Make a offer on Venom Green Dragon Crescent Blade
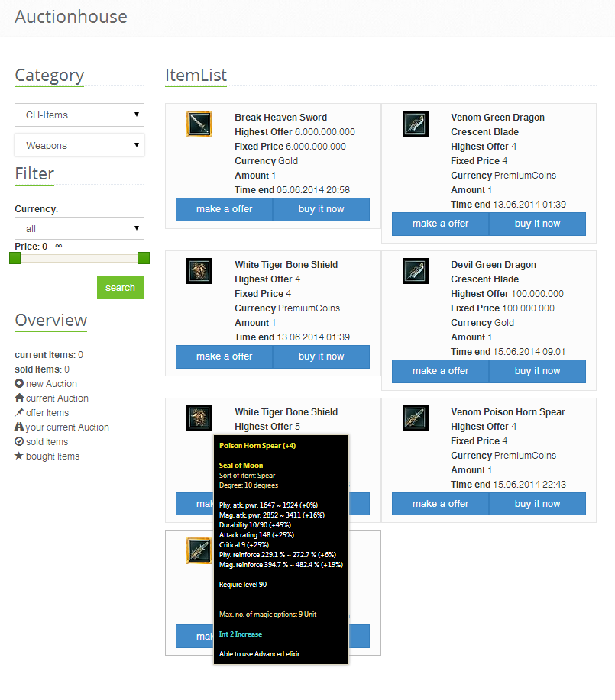615x700 pixels. [x=441, y=224]
